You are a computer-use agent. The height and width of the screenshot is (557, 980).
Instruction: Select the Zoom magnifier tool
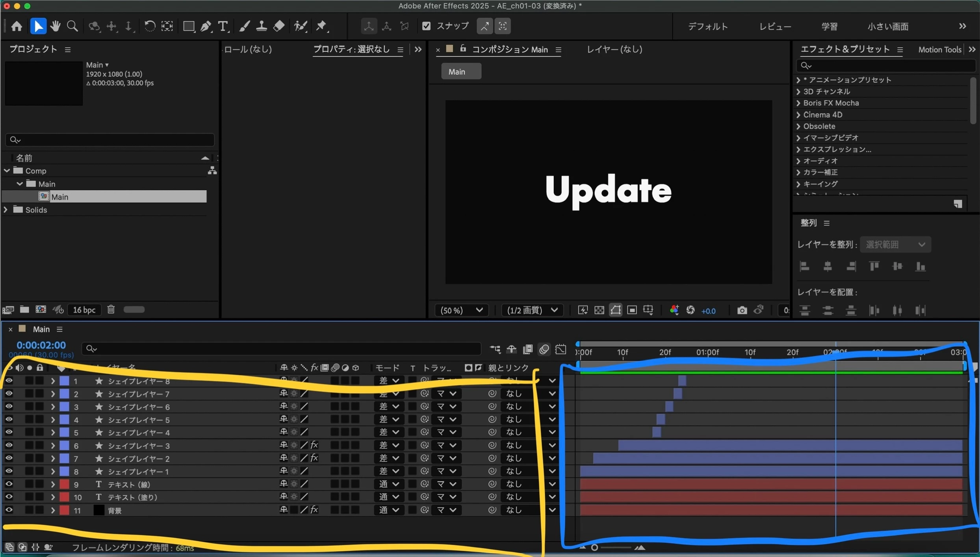pos(72,26)
